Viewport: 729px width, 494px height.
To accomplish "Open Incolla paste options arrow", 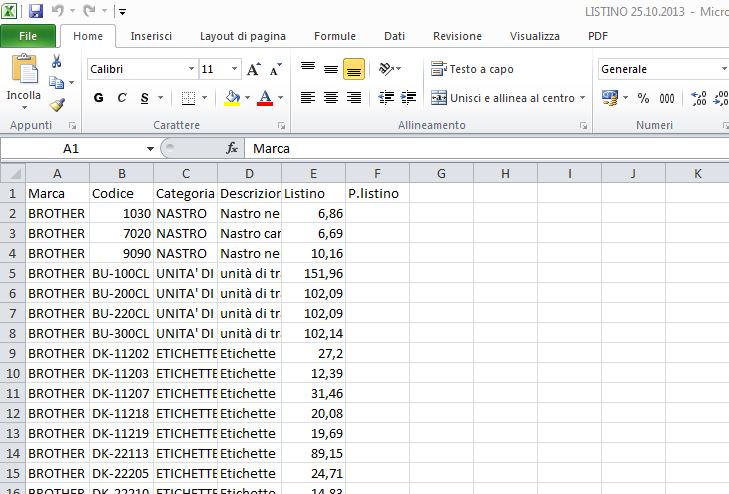I will click(24, 107).
